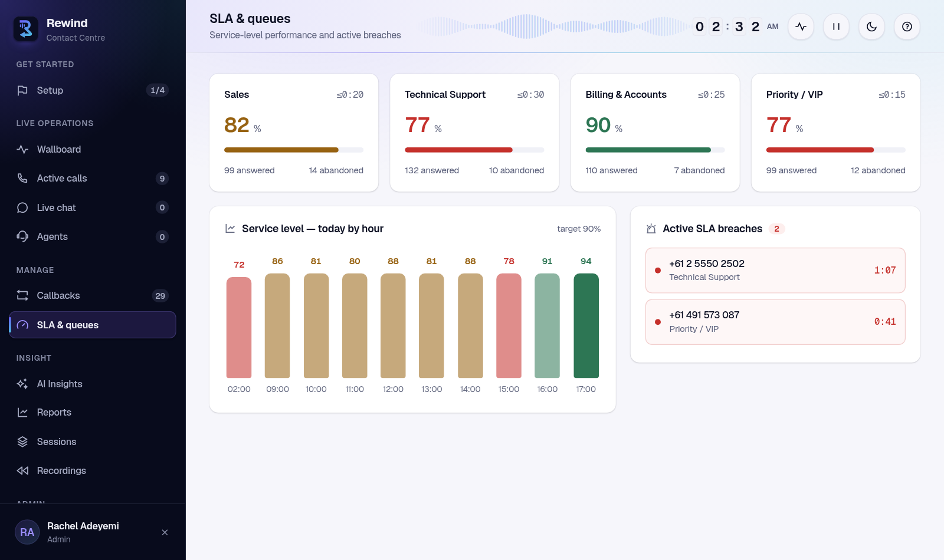The width and height of the screenshot is (944, 560).
Task: Click the Agents headset icon
Action: click(22, 236)
